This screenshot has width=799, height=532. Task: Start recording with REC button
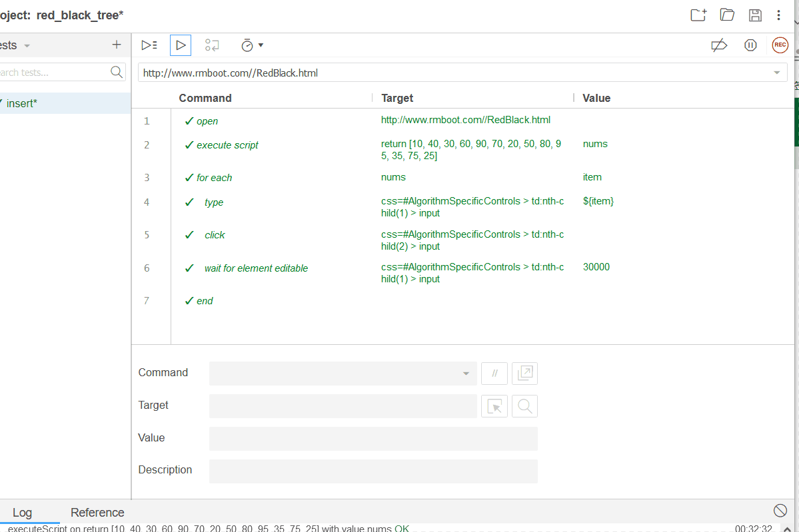pyautogui.click(x=780, y=45)
